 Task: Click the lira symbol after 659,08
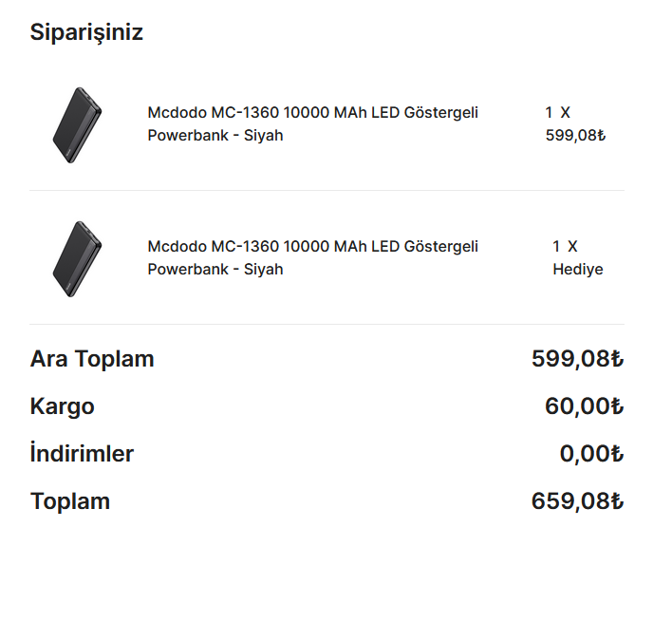point(617,502)
